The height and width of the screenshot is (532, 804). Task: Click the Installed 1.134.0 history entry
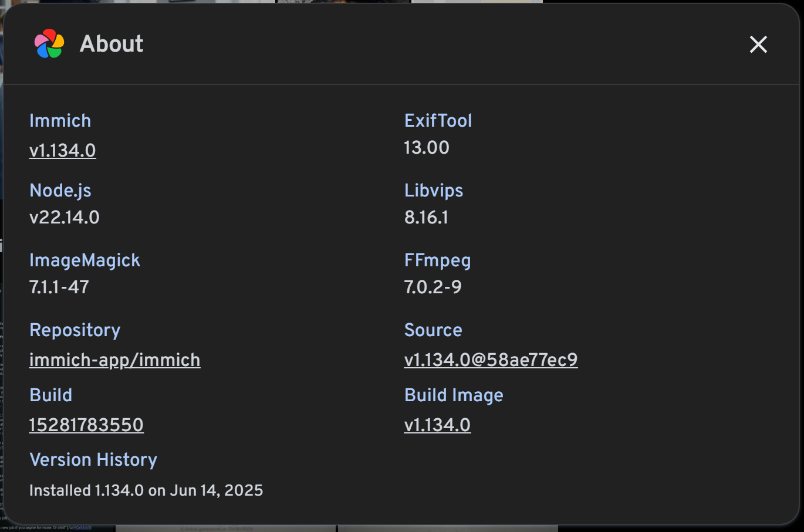(146, 491)
